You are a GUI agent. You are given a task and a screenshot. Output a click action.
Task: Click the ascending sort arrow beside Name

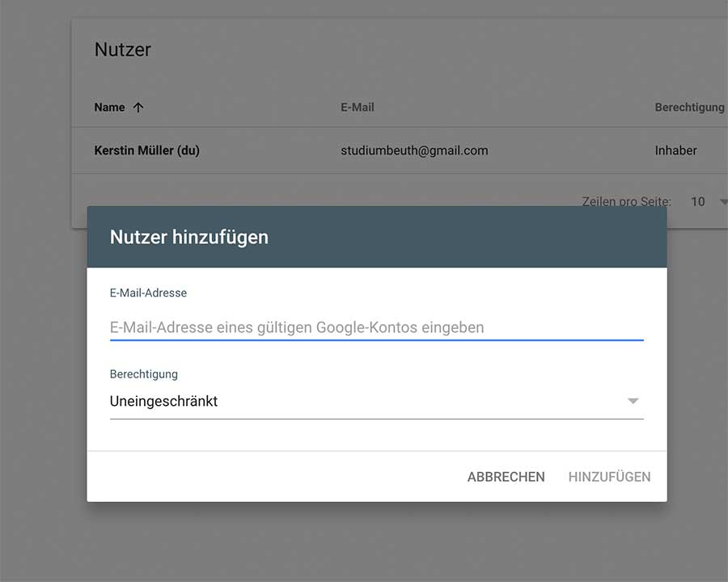tap(137, 107)
